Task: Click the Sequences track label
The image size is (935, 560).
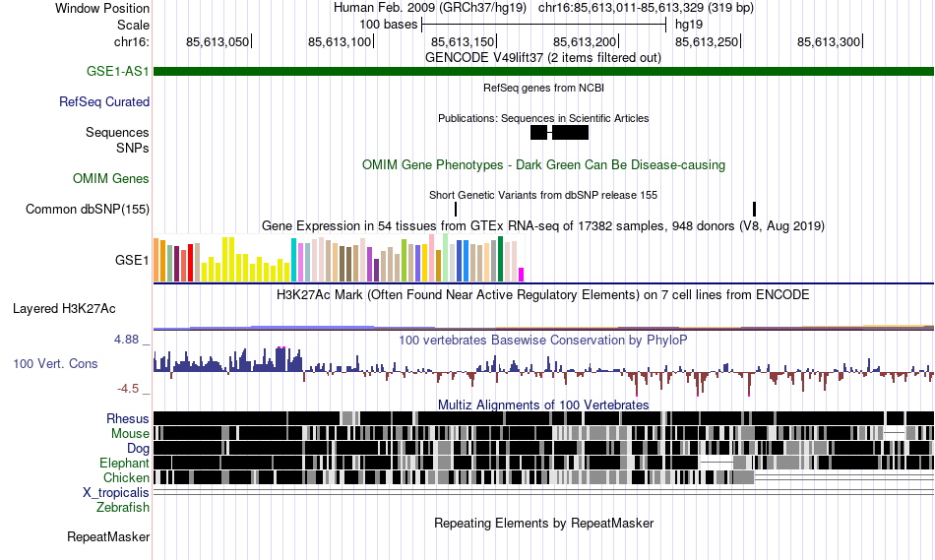Action: (117, 133)
